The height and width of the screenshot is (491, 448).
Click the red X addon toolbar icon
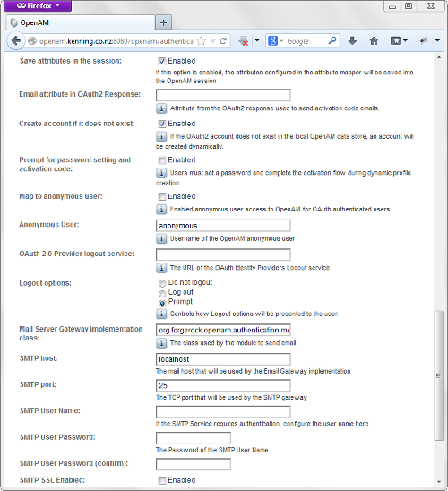point(243,40)
